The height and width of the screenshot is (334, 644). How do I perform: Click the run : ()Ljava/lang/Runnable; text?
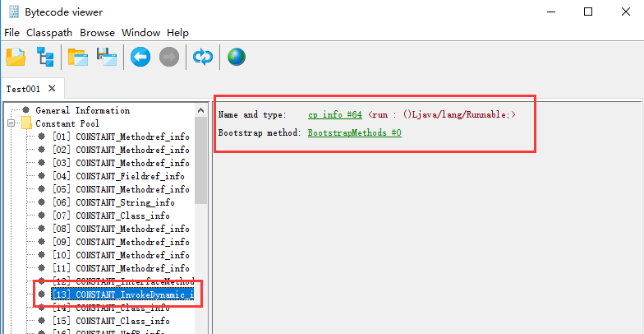[x=442, y=115]
